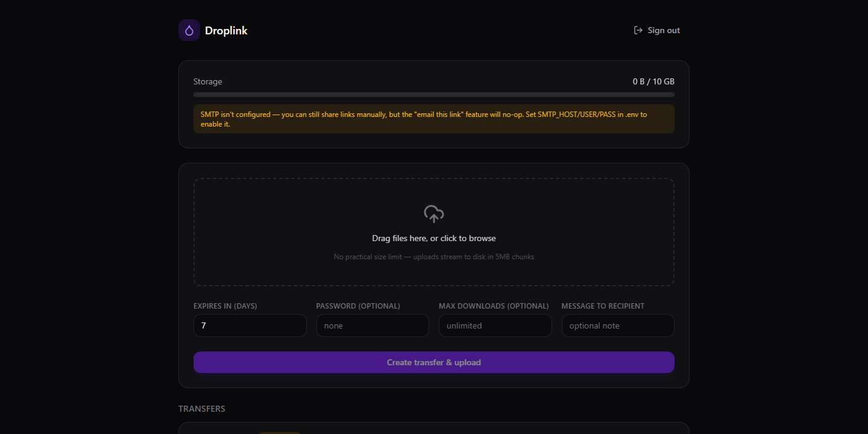Click the sign out arrow icon
This screenshot has width=868, height=434.
[x=638, y=30]
